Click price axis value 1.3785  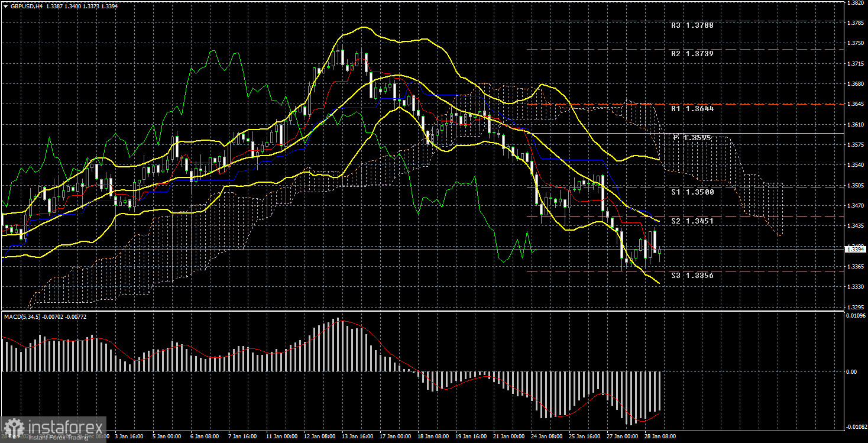[856, 23]
